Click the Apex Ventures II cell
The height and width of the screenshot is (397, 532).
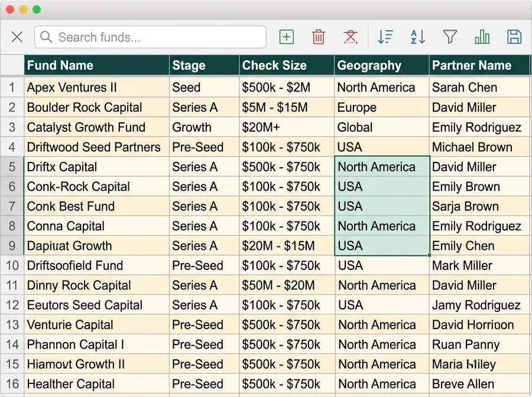click(x=97, y=87)
